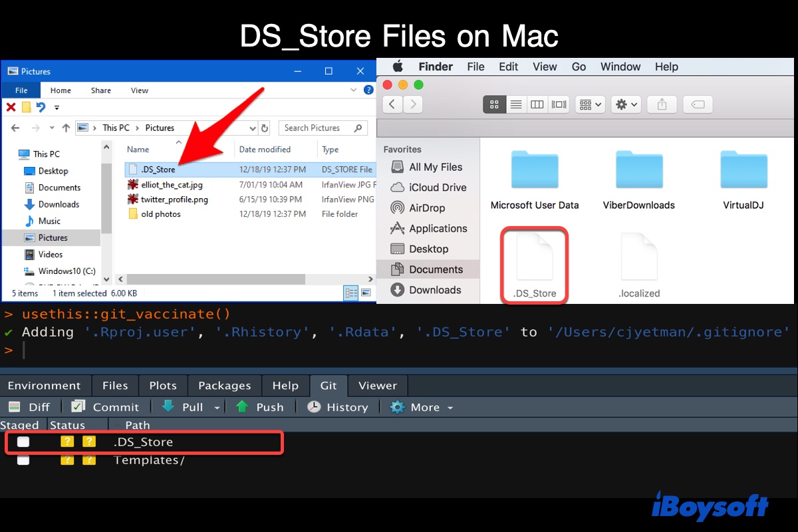This screenshot has height=532, width=798.
Task: Open the Go menu in the macOS menu bar
Action: (x=579, y=66)
